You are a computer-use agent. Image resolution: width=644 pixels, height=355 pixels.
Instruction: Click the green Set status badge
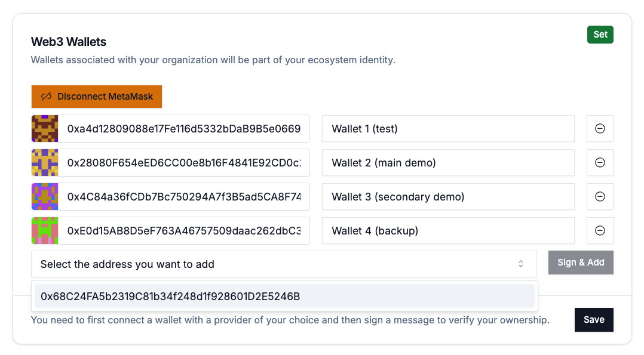pos(600,35)
